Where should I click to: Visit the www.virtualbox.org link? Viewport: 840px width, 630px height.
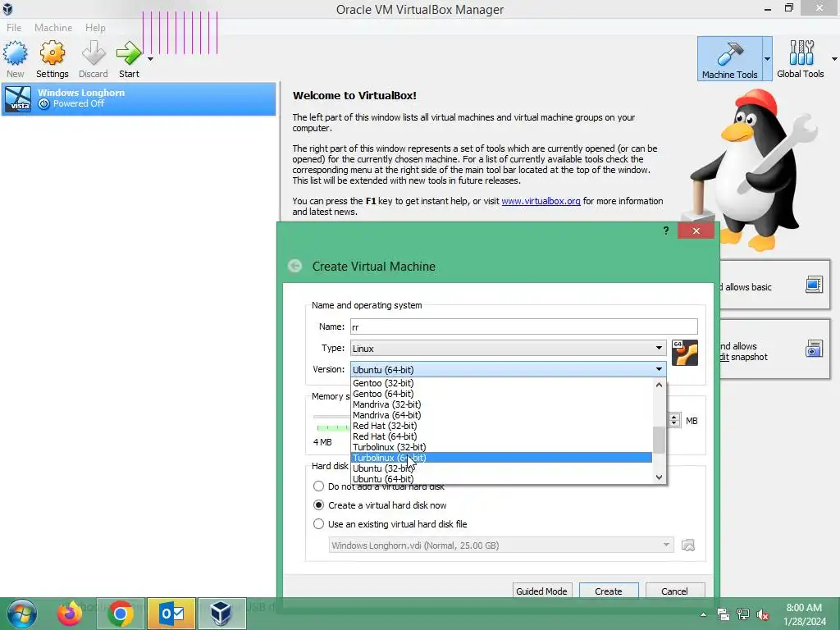tap(541, 201)
